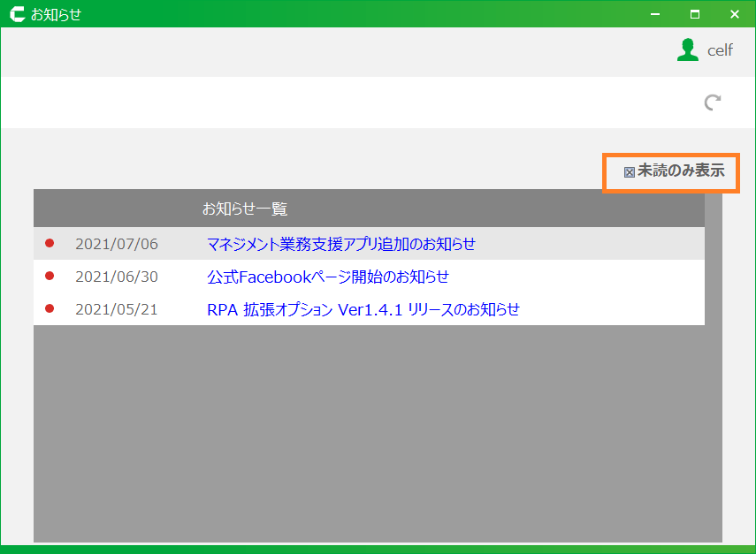
Task: Open RPA 拡張オプション Ver1.4.1 リリースのお知らせ
Action: click(363, 309)
